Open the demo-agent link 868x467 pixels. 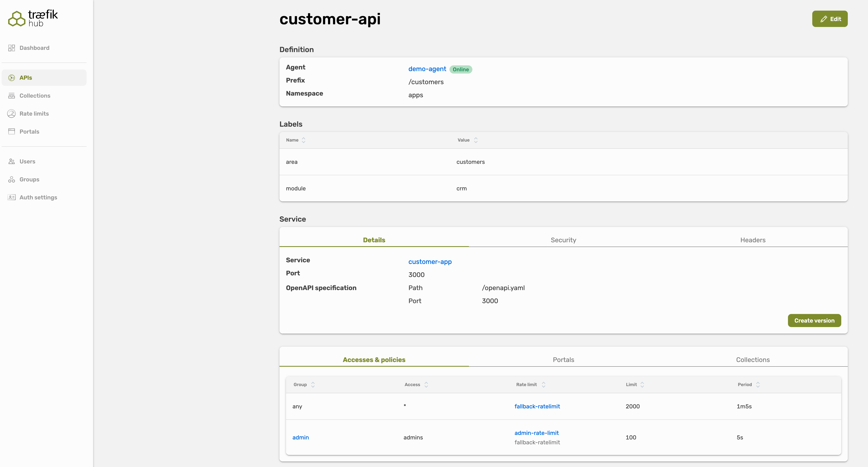click(x=427, y=69)
